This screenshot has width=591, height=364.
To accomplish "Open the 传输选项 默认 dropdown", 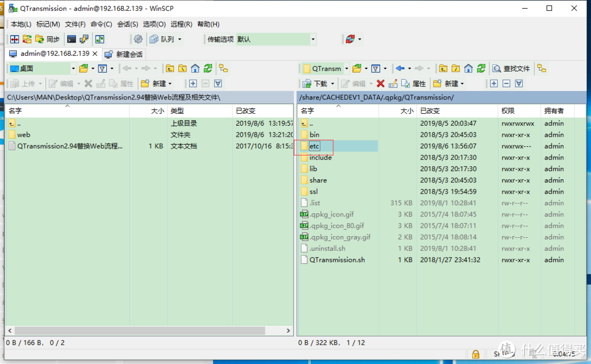I will click(x=276, y=39).
